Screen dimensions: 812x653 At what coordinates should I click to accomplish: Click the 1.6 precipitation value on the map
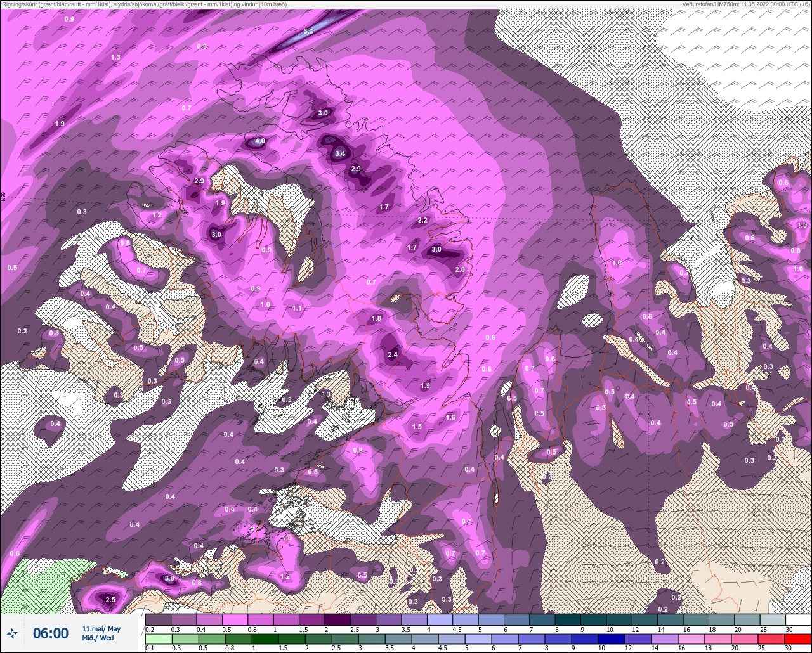[451, 417]
